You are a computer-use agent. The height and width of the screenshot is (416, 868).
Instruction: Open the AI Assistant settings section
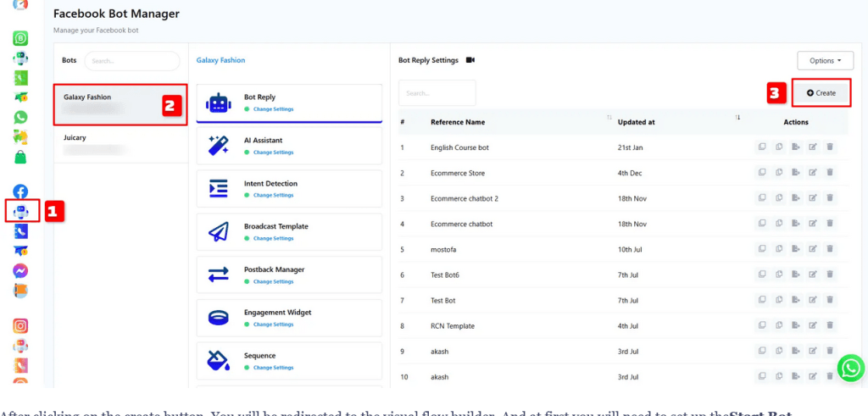coord(289,146)
